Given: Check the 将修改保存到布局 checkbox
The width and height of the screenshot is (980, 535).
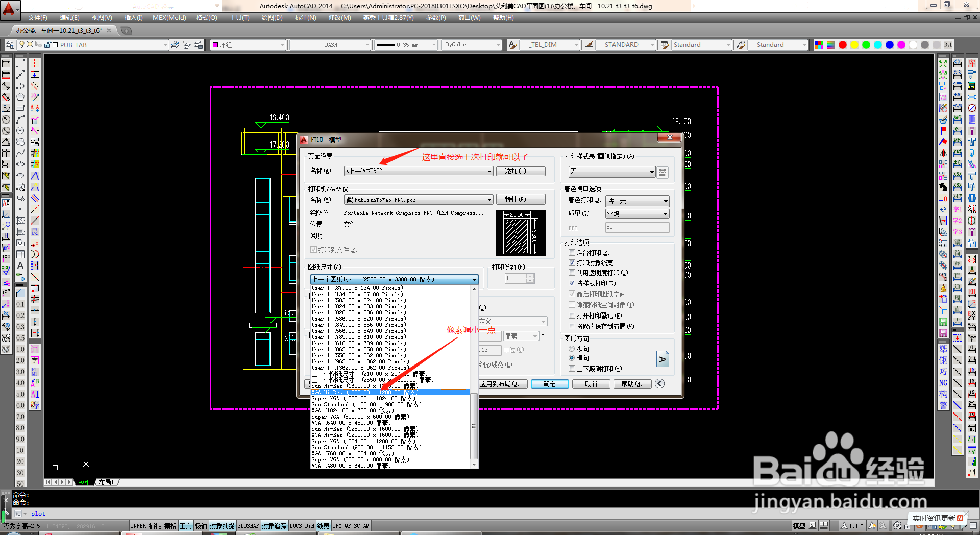Looking at the screenshot, I should 572,326.
